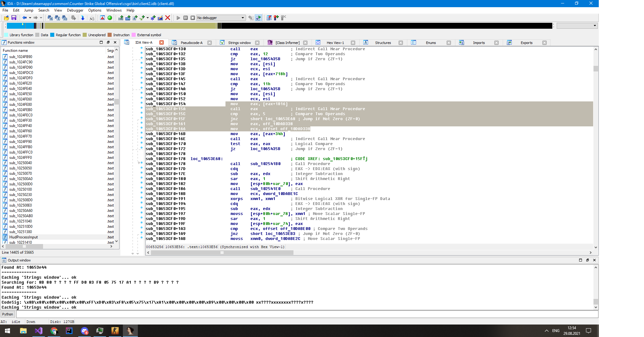Click the add CODE cross-reference icon
The height and width of the screenshot is (337, 644).
[121, 18]
